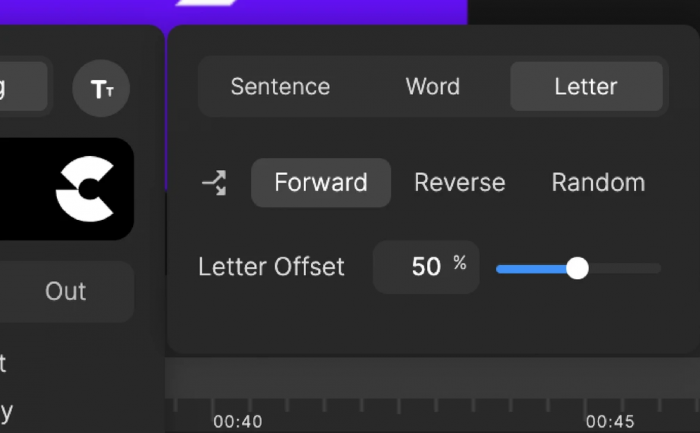Choose Reverse animation order
Screen dimensions: 700x433
[x=460, y=183]
